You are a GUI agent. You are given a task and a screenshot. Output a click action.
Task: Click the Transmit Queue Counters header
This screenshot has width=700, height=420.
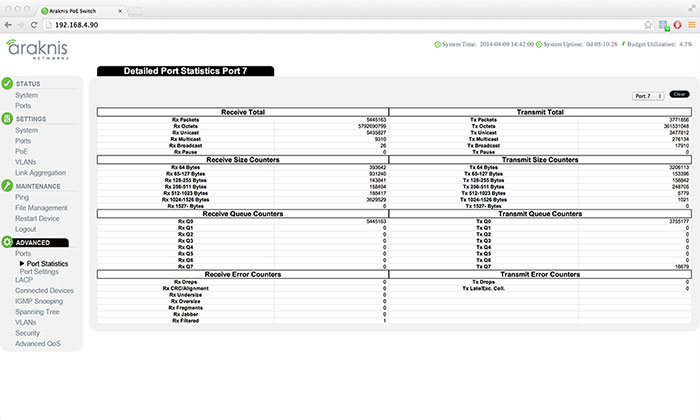[x=540, y=214]
